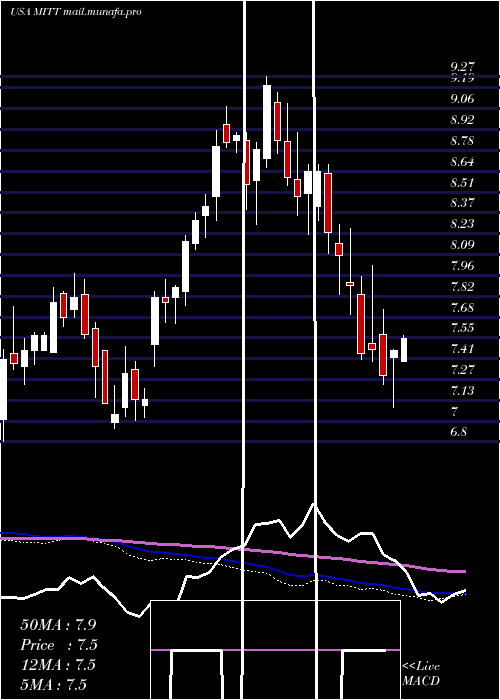Select the 8.64 price axis label
Screen dimensions: 500x700
(463, 161)
